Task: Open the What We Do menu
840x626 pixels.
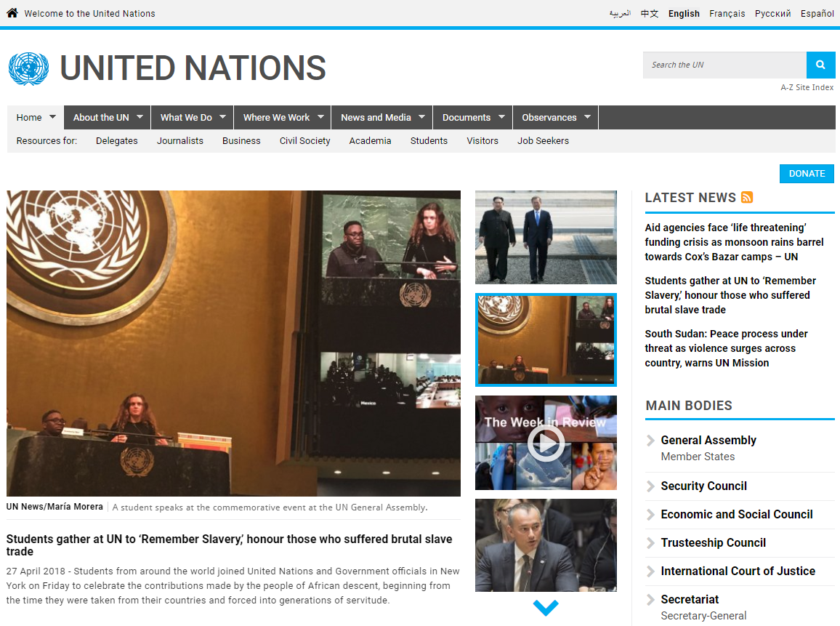Action: [186, 117]
